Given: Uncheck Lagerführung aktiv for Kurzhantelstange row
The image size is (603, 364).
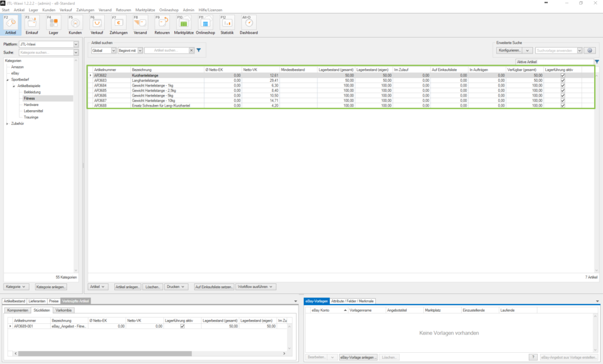Looking at the screenshot, I should pos(563,75).
